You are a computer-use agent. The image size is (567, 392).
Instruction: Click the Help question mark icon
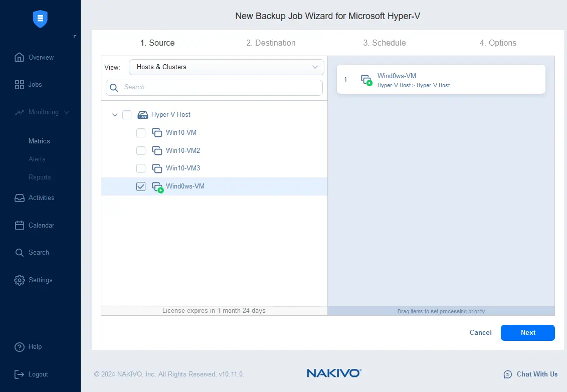point(19,347)
